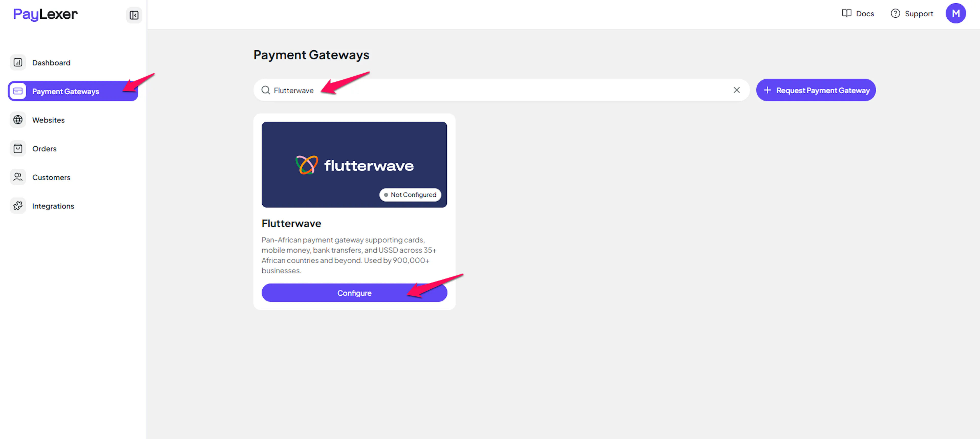Click the Integrations puzzle icon
This screenshot has width=980, height=439.
click(18, 206)
